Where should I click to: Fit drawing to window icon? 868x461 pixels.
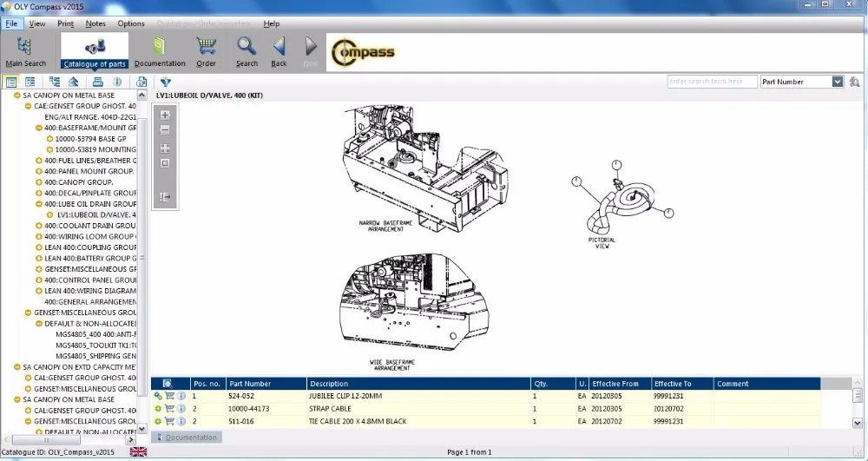coord(165,148)
